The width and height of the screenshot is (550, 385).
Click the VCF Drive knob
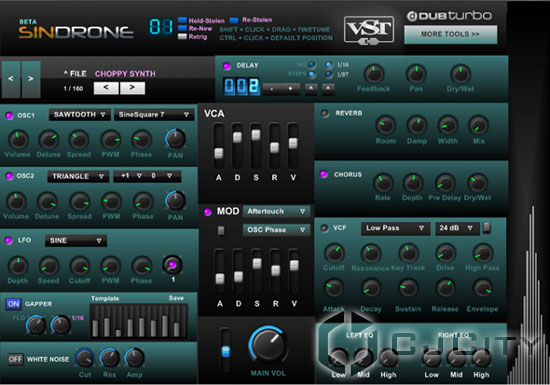point(445,253)
